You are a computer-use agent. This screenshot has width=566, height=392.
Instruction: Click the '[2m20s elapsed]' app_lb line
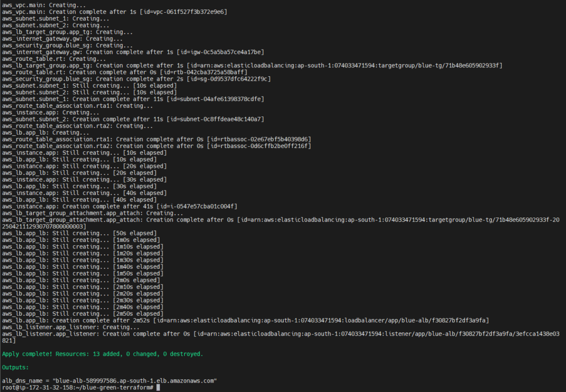(83, 294)
